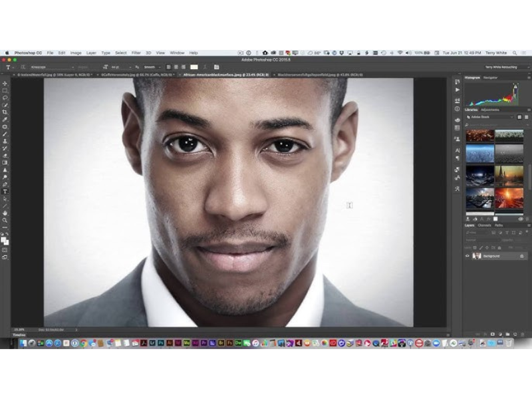Select the Brush tool
532x399 pixels.
point(5,134)
